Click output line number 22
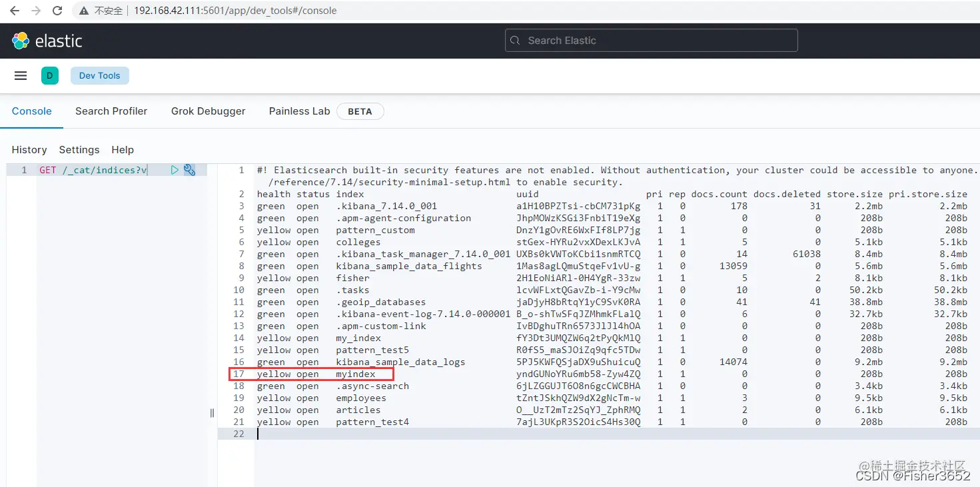Screen dimensions: 980x487 [239, 434]
